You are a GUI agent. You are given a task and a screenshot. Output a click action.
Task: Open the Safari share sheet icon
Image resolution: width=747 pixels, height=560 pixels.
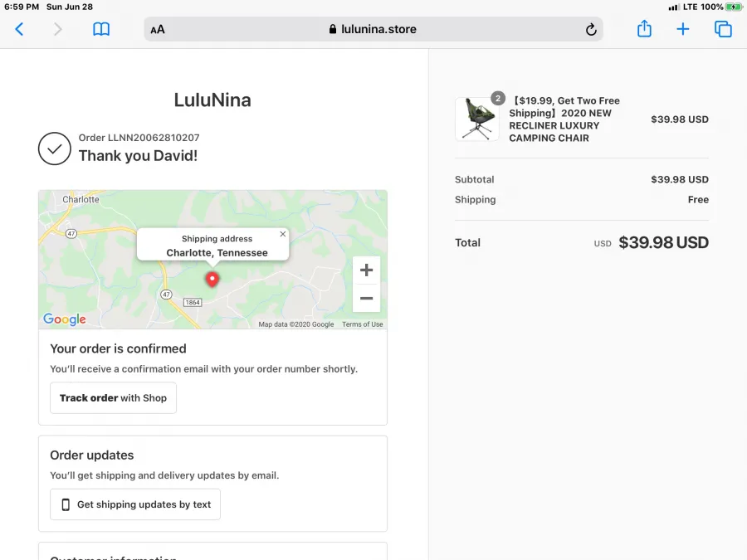coord(644,28)
